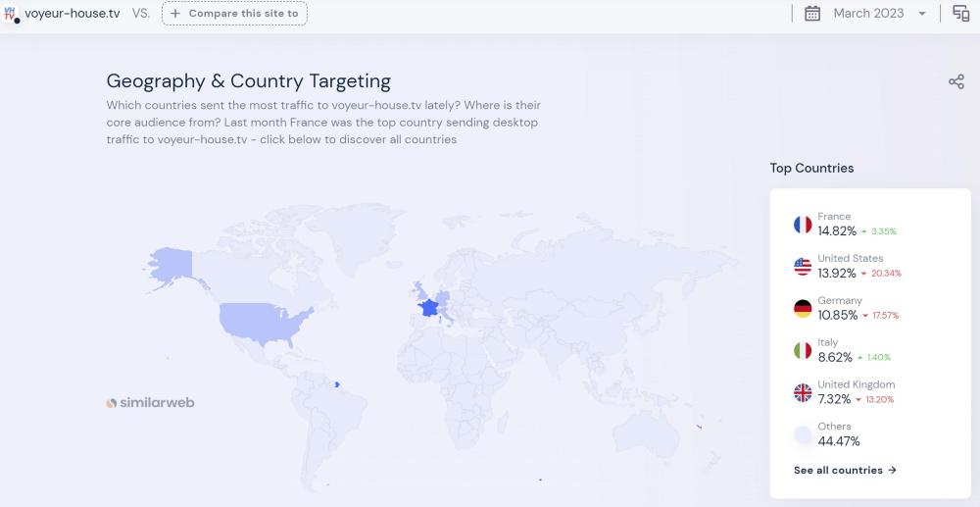Open the March 2023 date dropdown
Screen dimensions: 980x507
coord(868,14)
